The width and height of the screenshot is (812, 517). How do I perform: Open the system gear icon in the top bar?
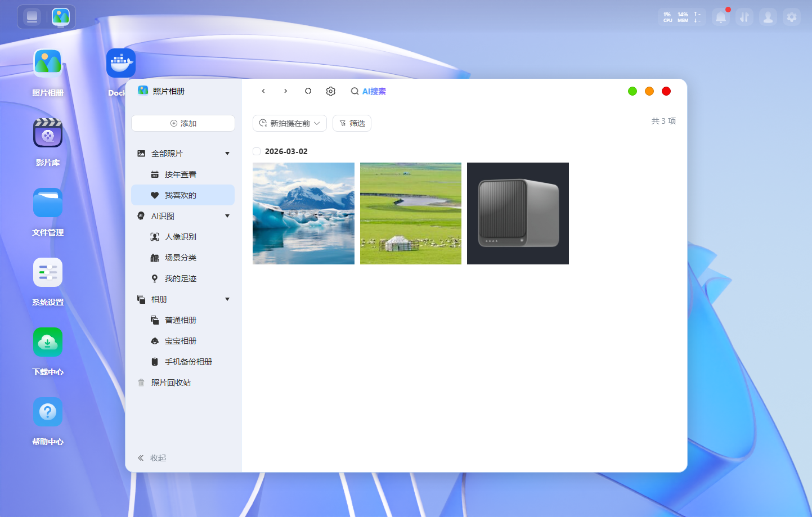(792, 17)
